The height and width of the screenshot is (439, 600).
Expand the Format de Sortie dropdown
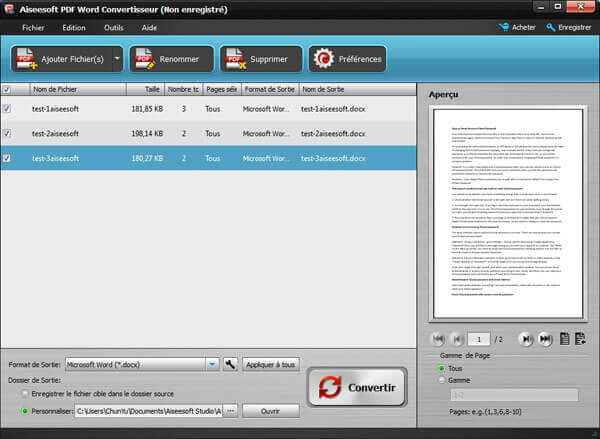click(x=212, y=364)
